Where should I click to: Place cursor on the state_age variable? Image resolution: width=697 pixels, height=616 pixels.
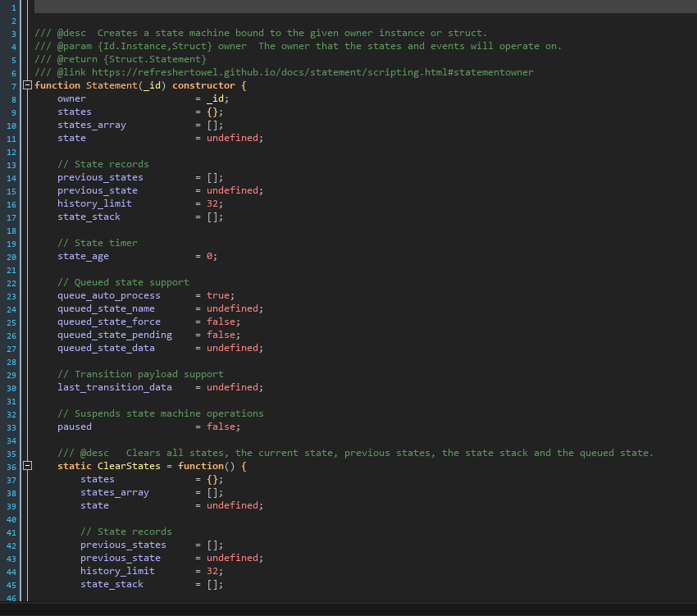tap(83, 256)
